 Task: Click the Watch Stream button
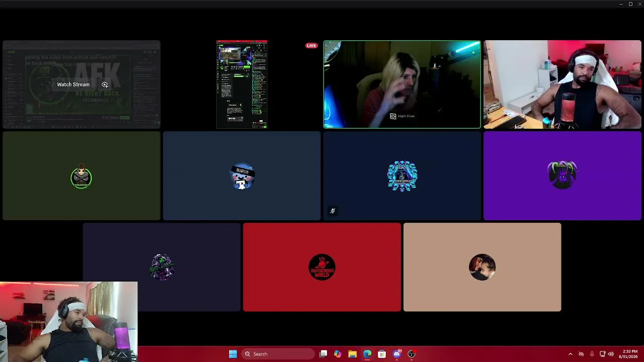click(x=82, y=84)
